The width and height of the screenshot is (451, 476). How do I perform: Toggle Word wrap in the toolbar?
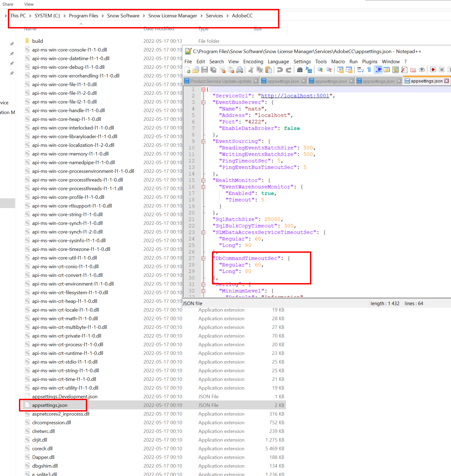360,70
